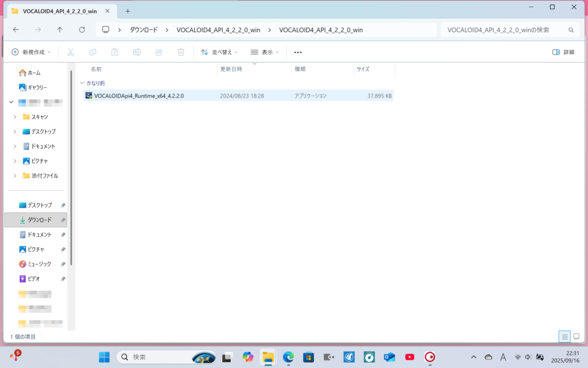Open the 新規作成 menu

point(31,52)
